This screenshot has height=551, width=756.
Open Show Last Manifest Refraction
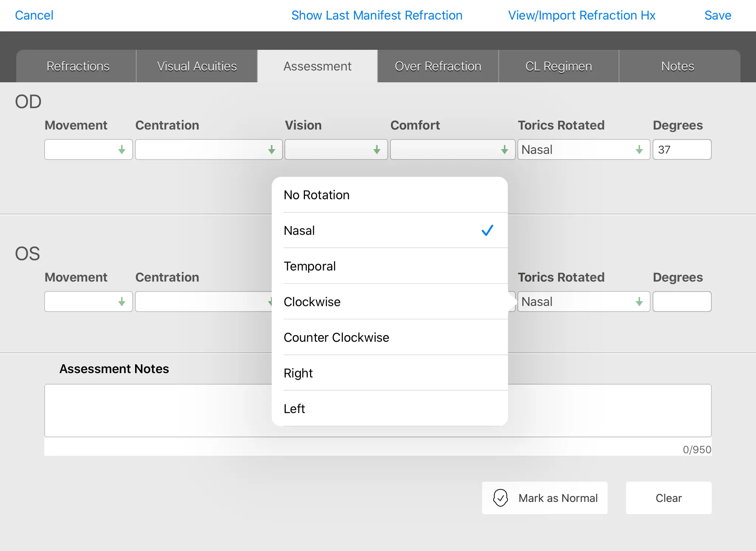[x=377, y=16]
